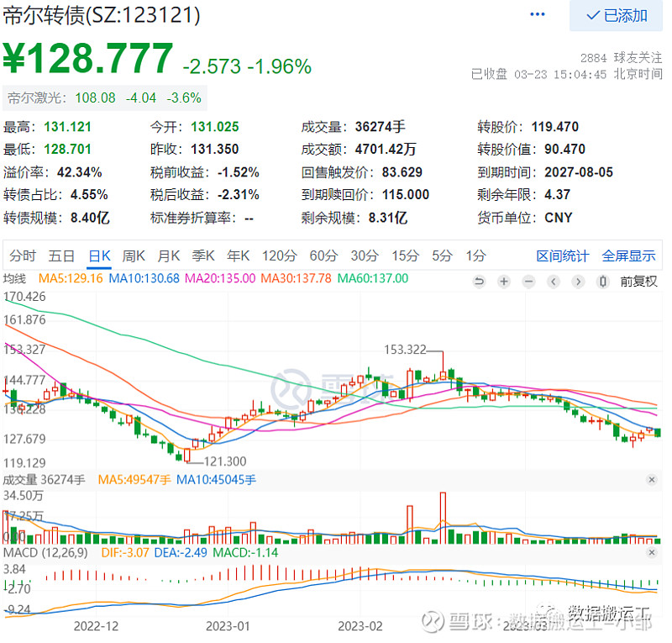Click the 货币单位 value CNY
This screenshot has height=643, width=672.
pyautogui.click(x=559, y=218)
